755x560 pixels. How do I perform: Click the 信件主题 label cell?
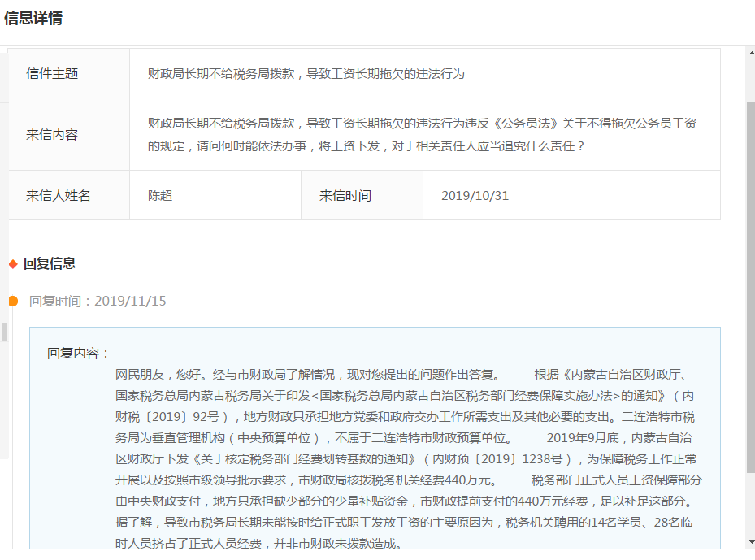(69, 74)
